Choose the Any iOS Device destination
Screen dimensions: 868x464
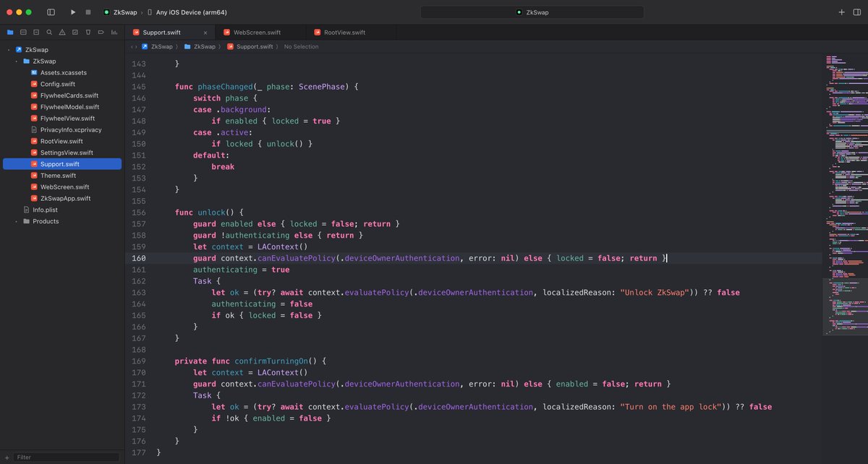pyautogui.click(x=186, y=12)
